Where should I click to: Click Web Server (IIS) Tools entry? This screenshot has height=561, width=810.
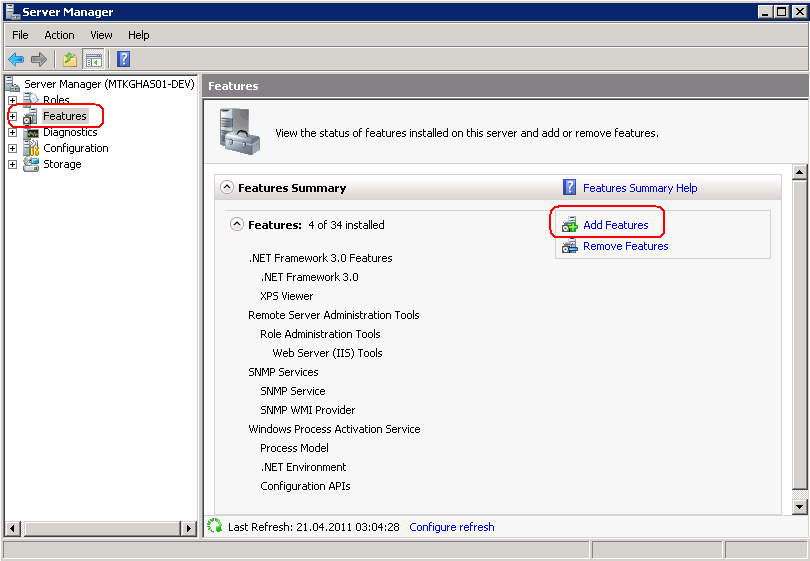[328, 353]
